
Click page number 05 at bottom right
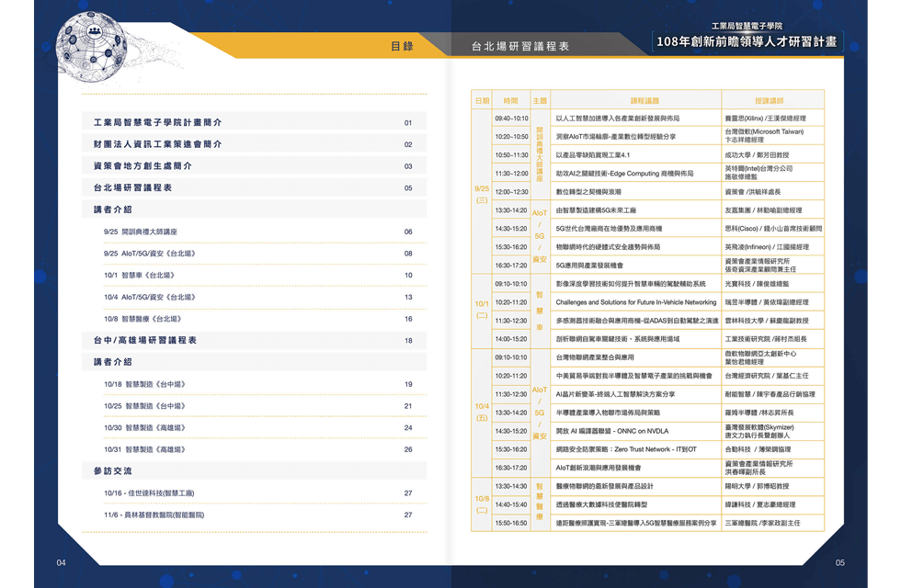(839, 562)
